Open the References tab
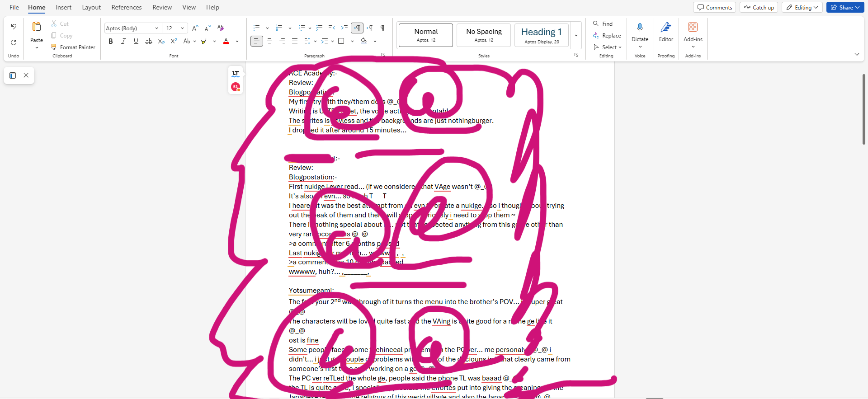 tap(126, 7)
